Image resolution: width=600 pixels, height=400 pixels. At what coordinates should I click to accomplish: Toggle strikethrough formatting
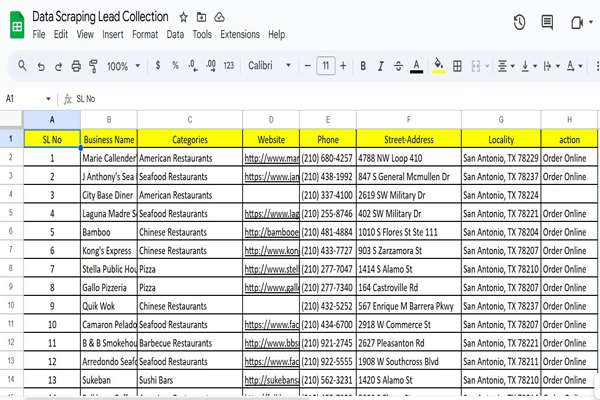(x=397, y=66)
